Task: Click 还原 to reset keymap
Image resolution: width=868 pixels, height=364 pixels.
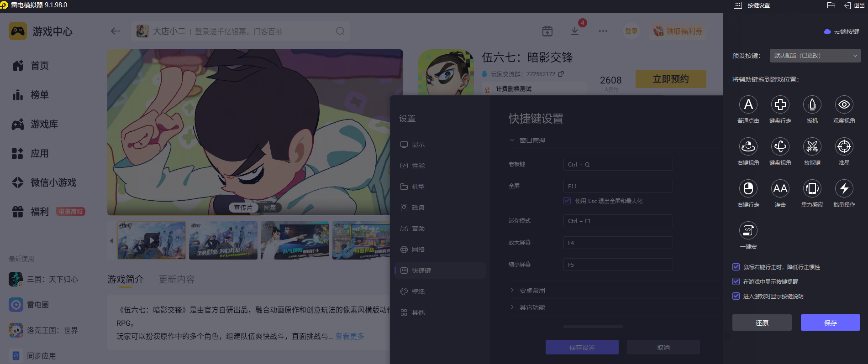Action: click(x=762, y=322)
